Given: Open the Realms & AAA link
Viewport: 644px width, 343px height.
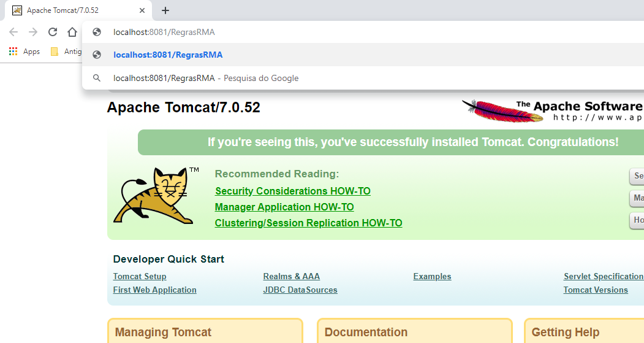Looking at the screenshot, I should click(292, 276).
